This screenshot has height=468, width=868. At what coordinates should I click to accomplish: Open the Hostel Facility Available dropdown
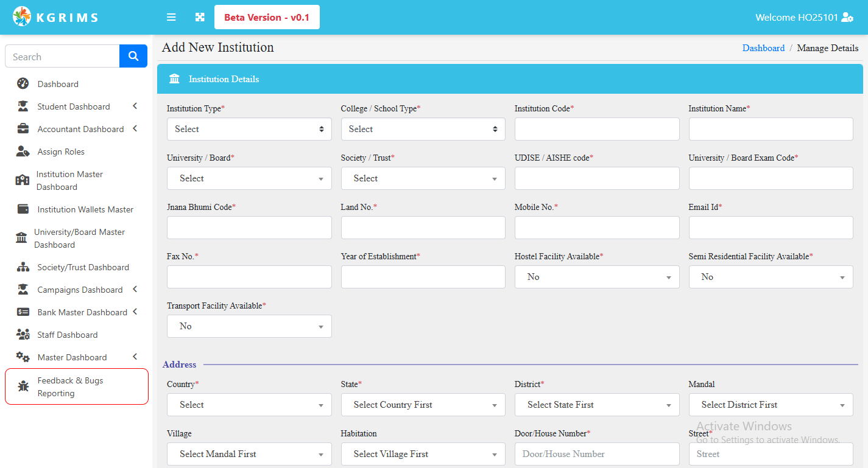point(596,277)
